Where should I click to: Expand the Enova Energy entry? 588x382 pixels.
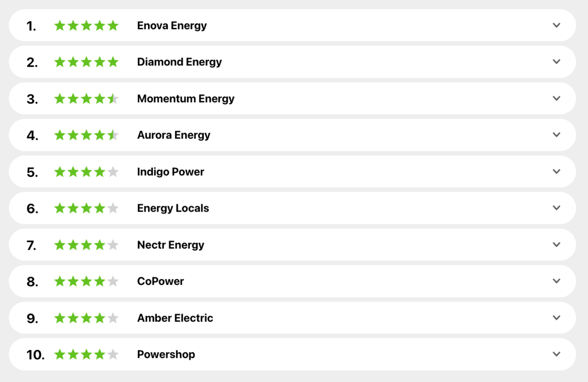click(556, 25)
